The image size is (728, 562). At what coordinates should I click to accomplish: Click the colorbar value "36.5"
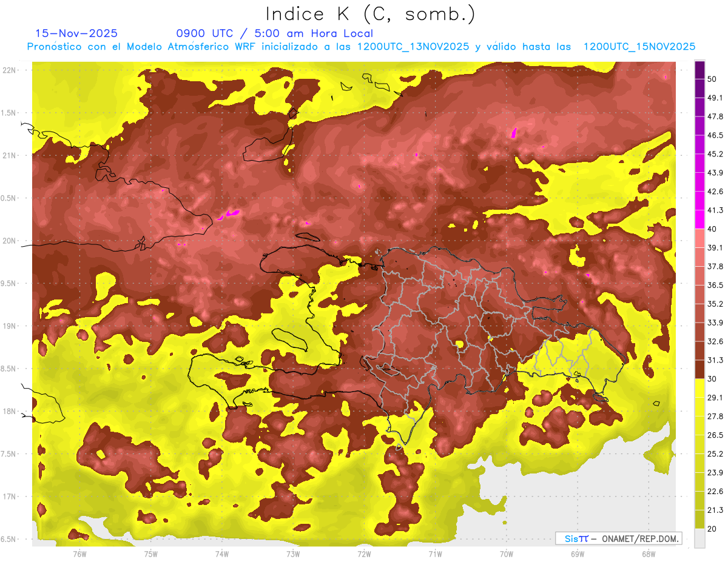(x=715, y=285)
